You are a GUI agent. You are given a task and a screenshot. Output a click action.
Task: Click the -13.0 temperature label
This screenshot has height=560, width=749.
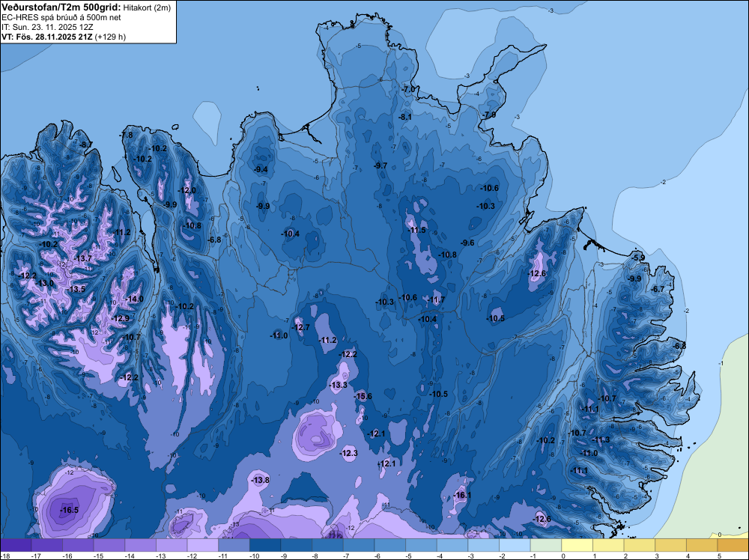click(45, 283)
